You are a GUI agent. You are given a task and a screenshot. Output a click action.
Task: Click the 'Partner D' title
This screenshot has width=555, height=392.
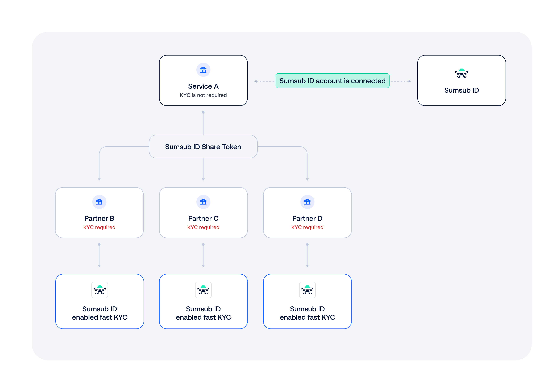point(307,218)
